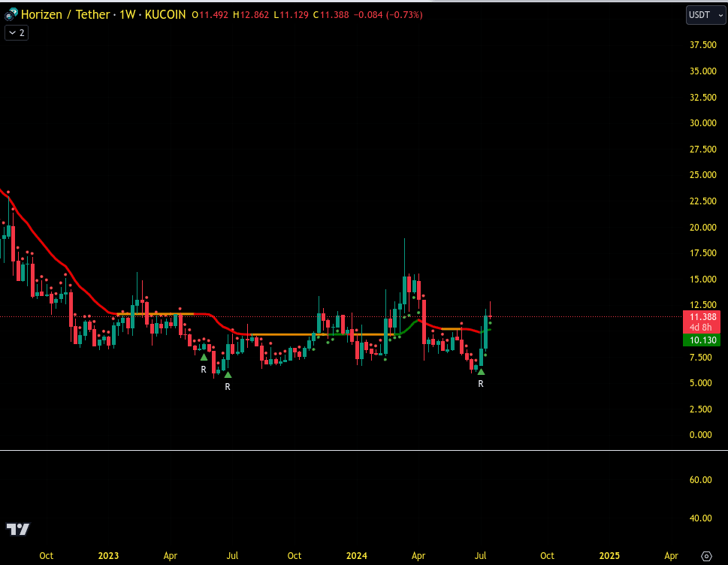Click the 2023 label on time axis
The height and width of the screenshot is (565, 728).
(x=108, y=556)
